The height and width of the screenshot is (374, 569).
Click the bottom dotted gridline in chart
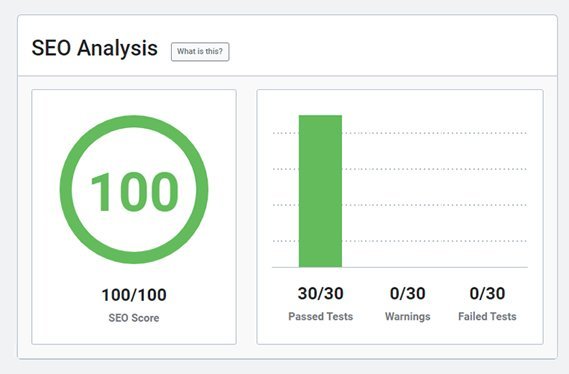[400, 241]
